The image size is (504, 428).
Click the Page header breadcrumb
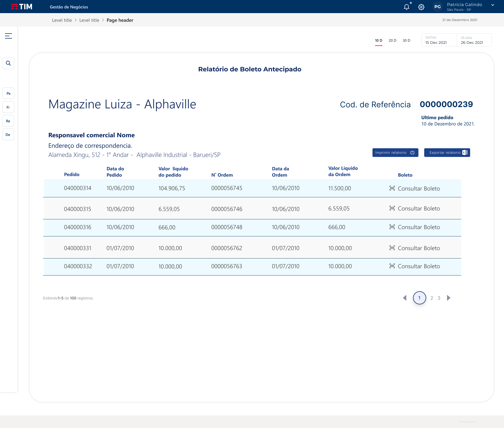pyautogui.click(x=120, y=20)
